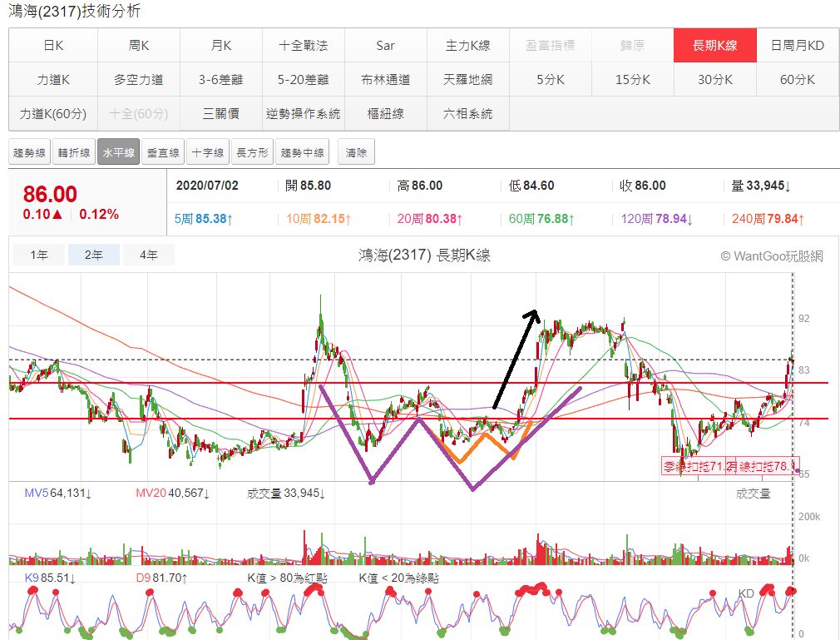Set chart range to 2年
840x640 pixels.
coord(94,256)
